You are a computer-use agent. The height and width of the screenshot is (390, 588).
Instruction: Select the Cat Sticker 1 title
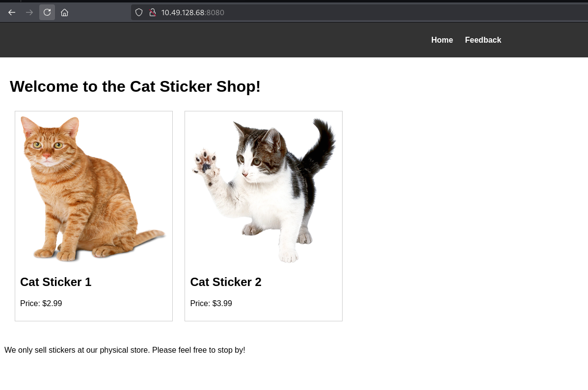[x=55, y=282]
